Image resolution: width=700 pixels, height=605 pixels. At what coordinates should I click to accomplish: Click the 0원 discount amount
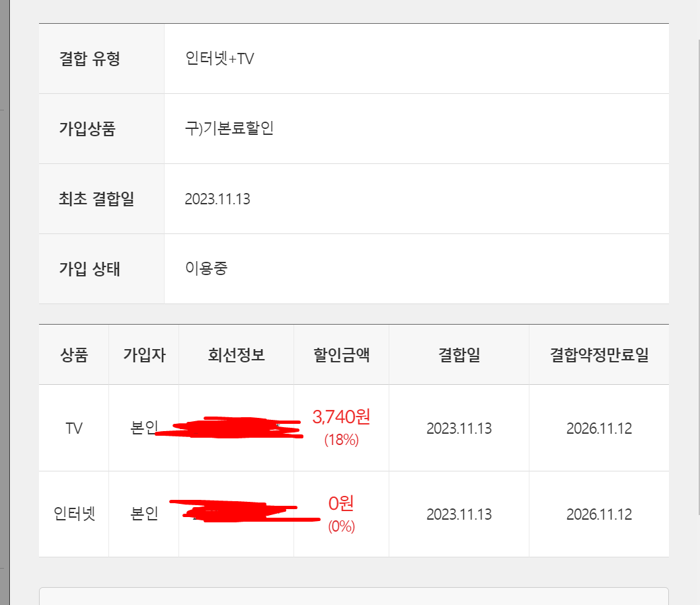coord(342,504)
